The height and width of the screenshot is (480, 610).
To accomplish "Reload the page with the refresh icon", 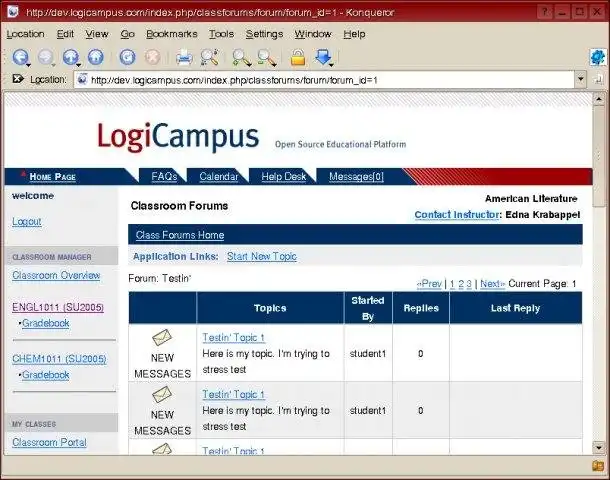I will point(128,57).
